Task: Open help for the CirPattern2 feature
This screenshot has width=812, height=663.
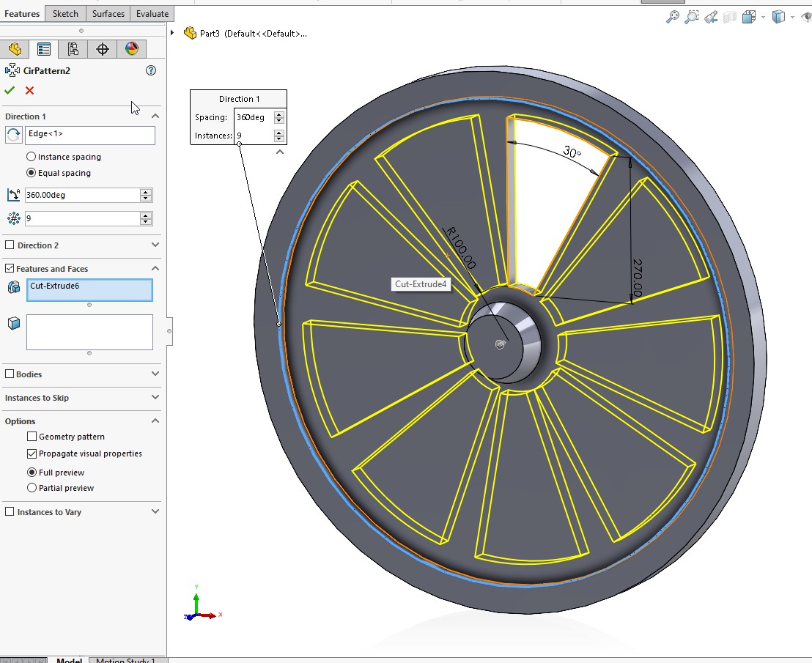Action: click(x=151, y=70)
